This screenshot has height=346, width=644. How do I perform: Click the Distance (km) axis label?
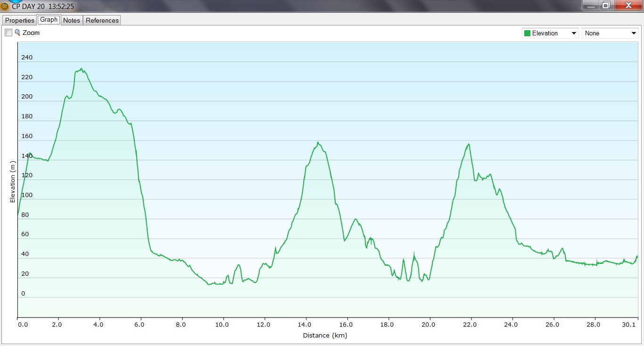(x=325, y=335)
